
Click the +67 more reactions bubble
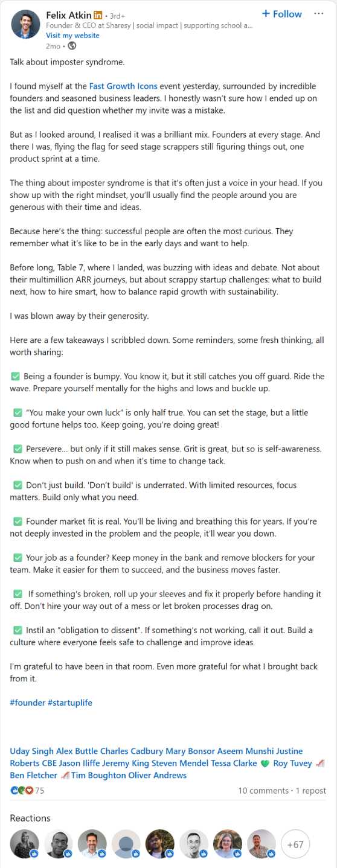[x=295, y=844]
